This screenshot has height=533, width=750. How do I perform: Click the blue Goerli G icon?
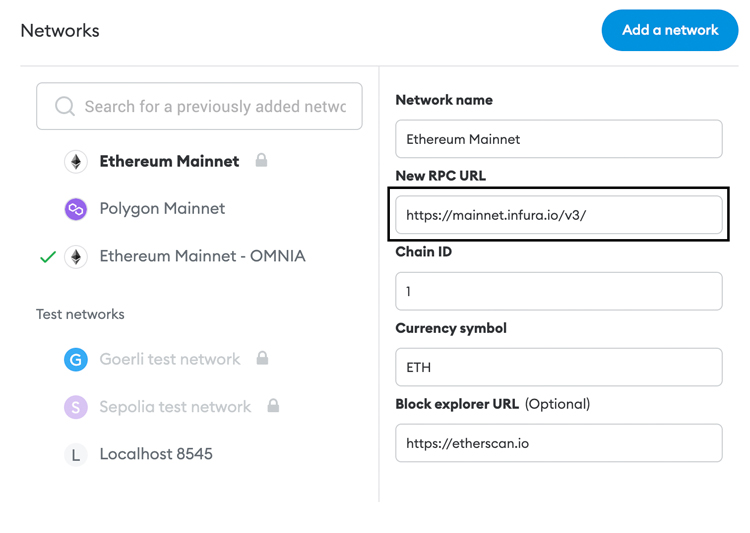tap(76, 359)
